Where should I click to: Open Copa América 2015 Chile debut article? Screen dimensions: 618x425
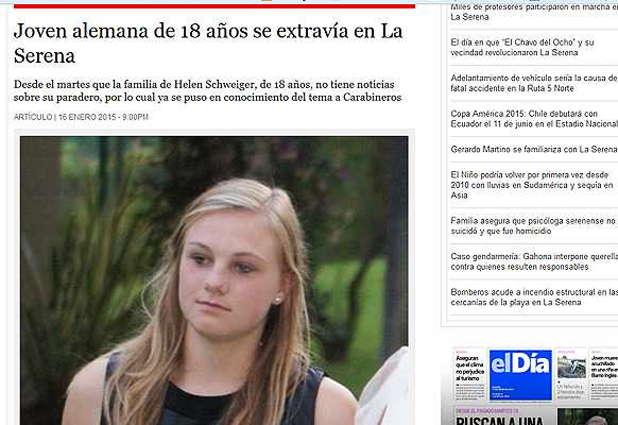[x=534, y=119]
